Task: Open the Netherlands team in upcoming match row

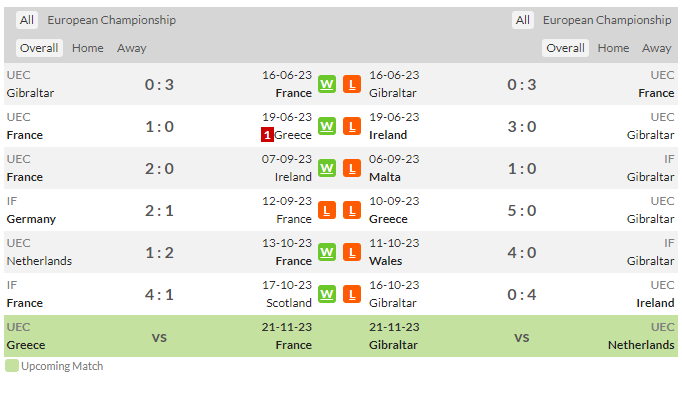Action: coord(641,345)
